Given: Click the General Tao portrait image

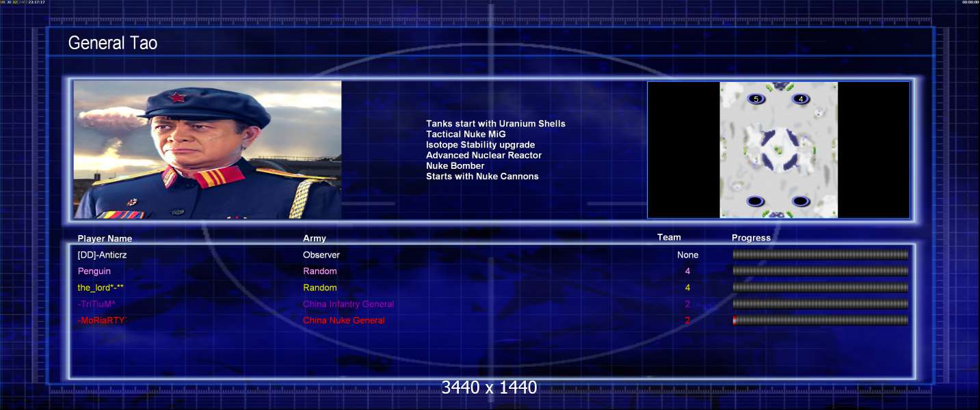Looking at the screenshot, I should 207,150.
